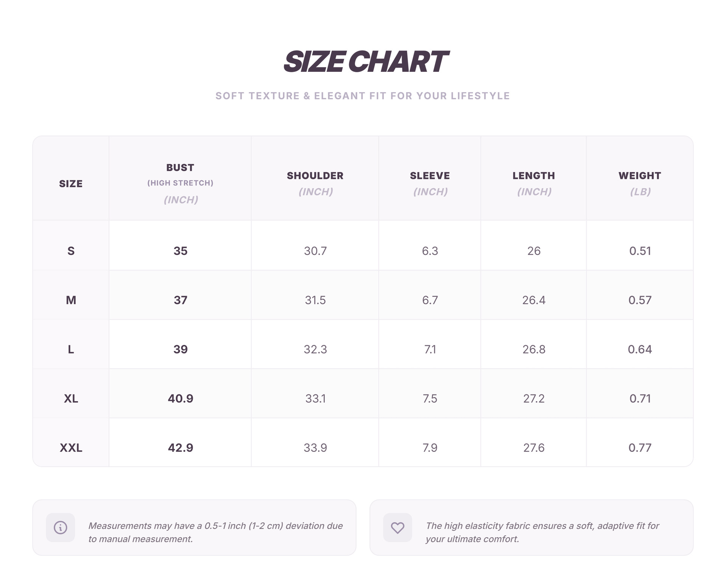This screenshot has height=588, width=726.
Task: Select the LENGTH column header
Action: tap(534, 176)
